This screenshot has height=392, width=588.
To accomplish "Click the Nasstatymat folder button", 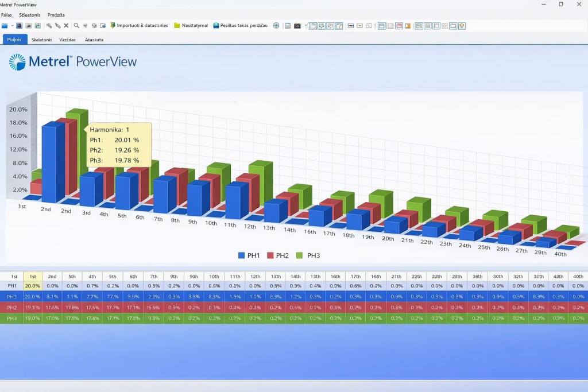I will [191, 26].
